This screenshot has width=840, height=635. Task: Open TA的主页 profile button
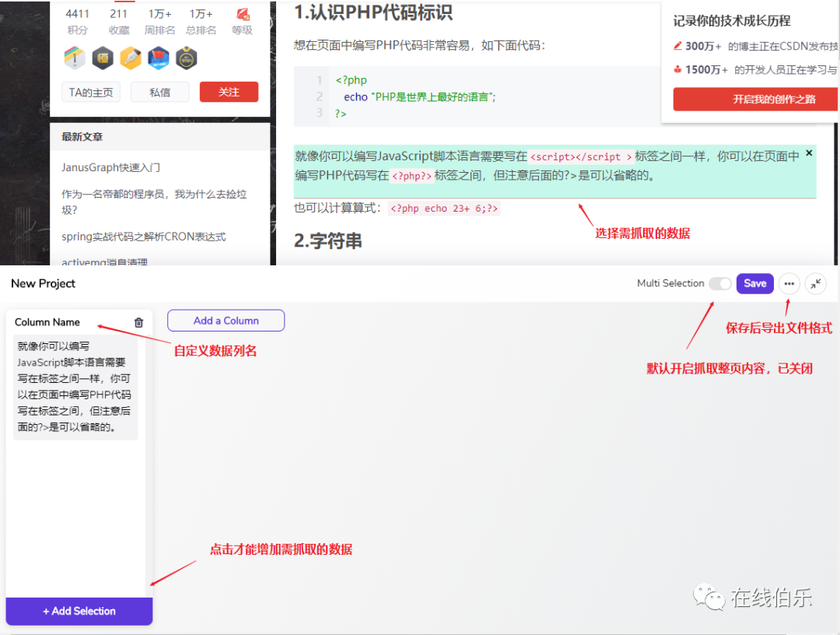coord(90,92)
